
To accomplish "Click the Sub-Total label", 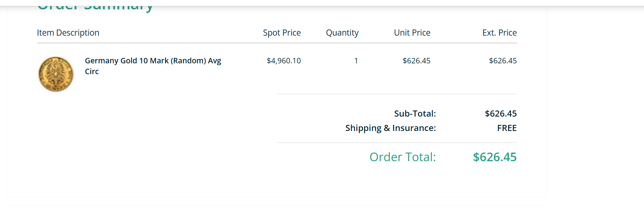I will tap(415, 114).
